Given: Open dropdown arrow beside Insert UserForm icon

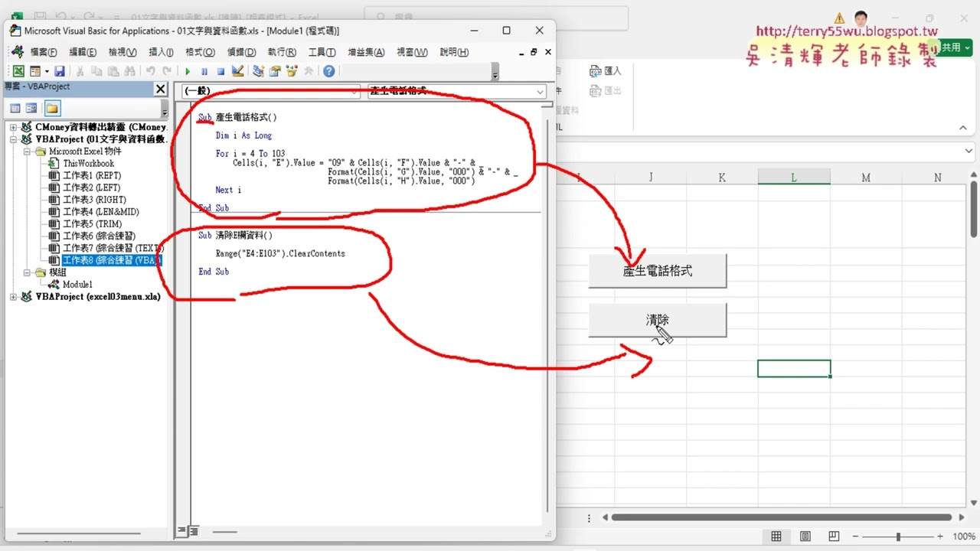Looking at the screenshot, I should (46, 71).
